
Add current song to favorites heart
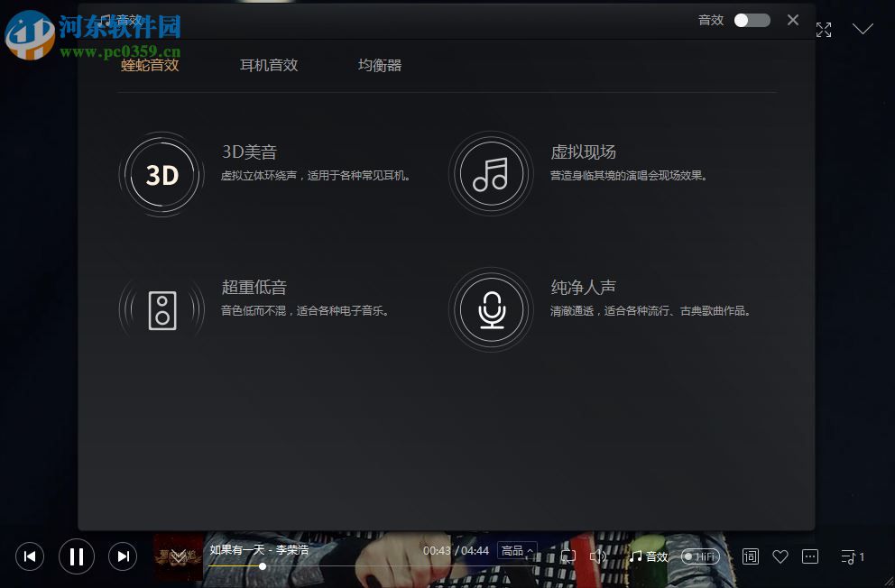click(x=780, y=556)
